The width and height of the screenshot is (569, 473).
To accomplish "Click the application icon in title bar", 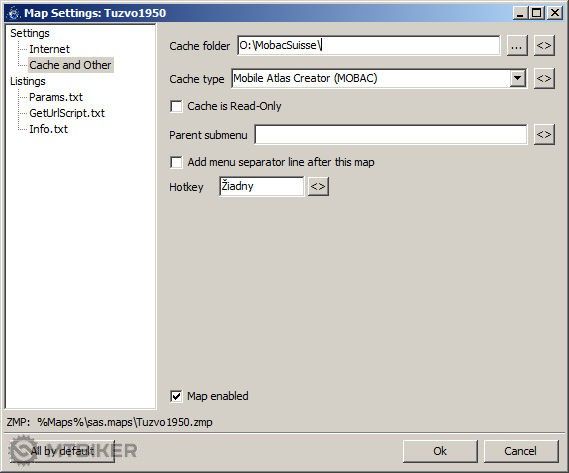I will click(x=14, y=13).
